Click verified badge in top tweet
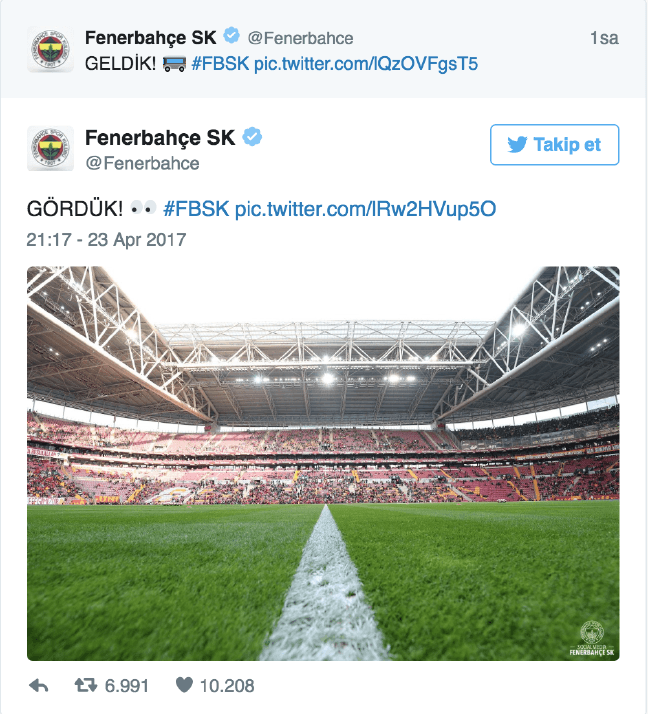Image resolution: width=648 pixels, height=714 pixels. 232,36
